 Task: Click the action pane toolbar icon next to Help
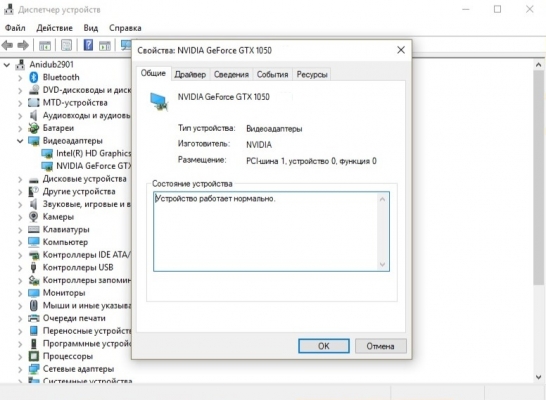[105, 45]
